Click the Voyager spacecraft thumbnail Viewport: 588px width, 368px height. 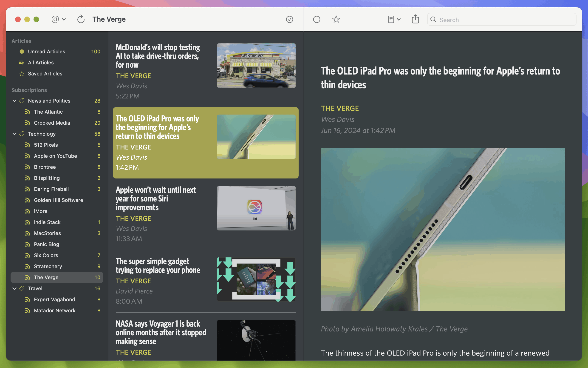tap(256, 340)
